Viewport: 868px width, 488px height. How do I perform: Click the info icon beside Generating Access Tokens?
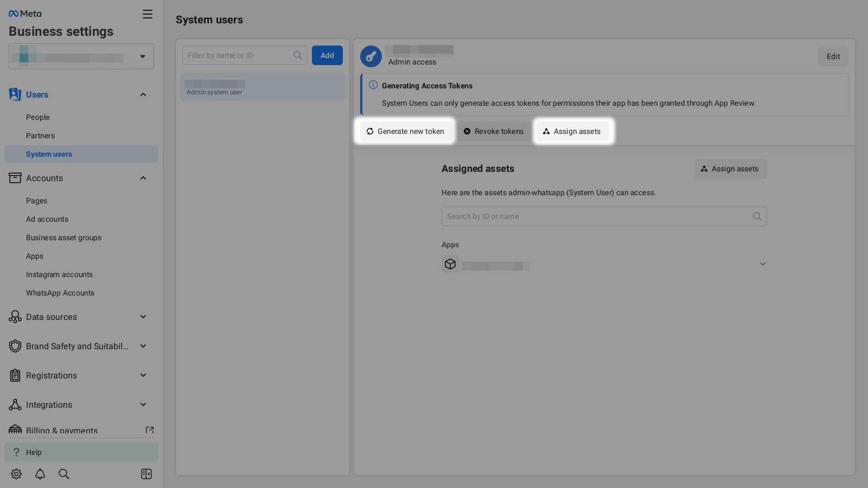(x=373, y=85)
